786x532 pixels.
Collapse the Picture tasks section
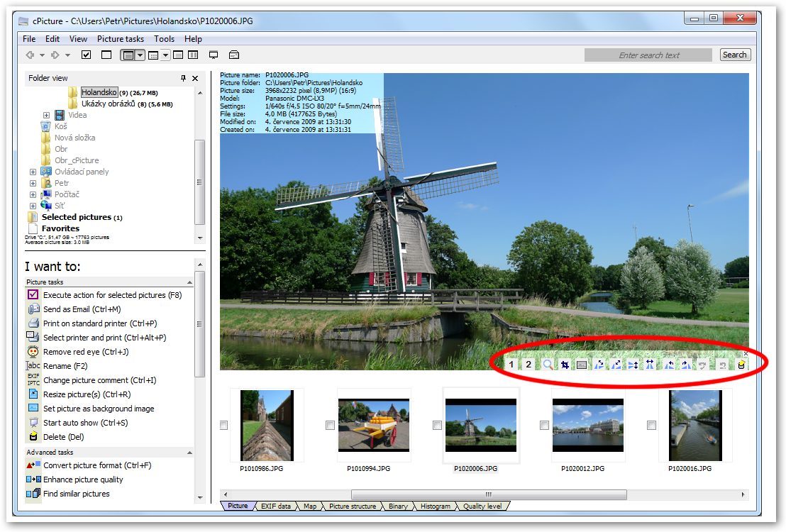pyautogui.click(x=189, y=282)
